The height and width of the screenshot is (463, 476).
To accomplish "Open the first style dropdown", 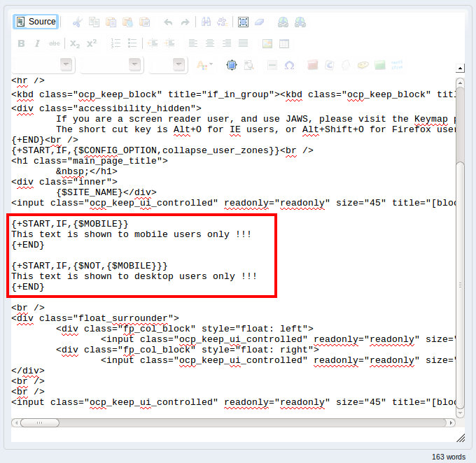I will pos(66,65).
